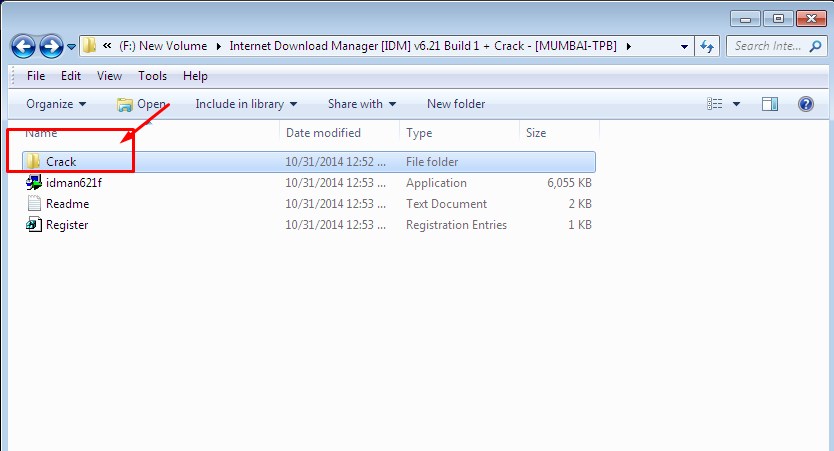
Task: Sort by the Type column header
Action: 419,133
